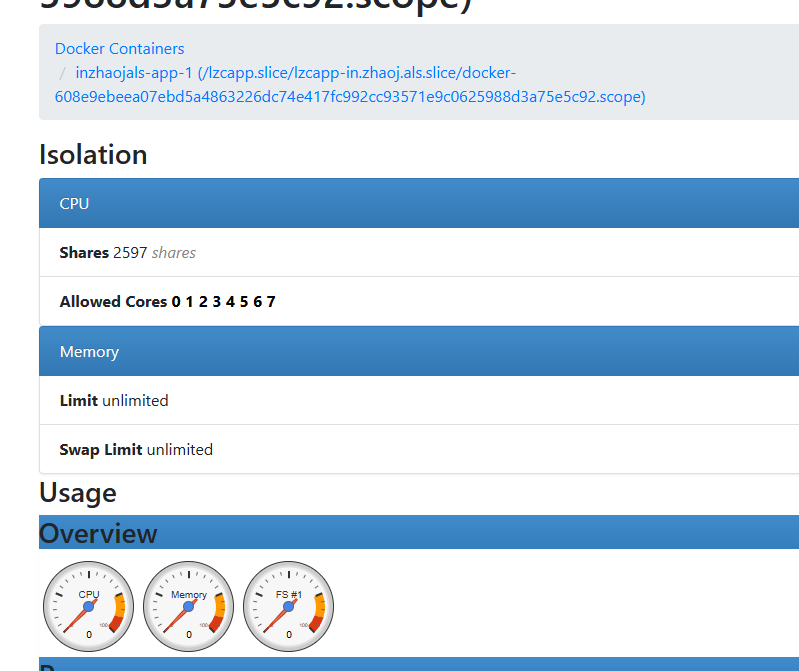The width and height of the screenshot is (799, 671).
Task: Click the blue hub of the Memory gauge
Action: (189, 607)
